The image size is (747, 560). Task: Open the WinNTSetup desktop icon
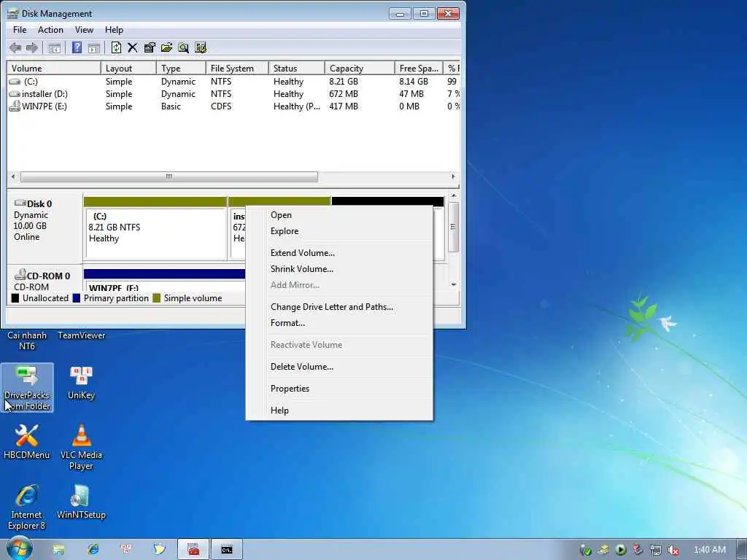pos(81,502)
